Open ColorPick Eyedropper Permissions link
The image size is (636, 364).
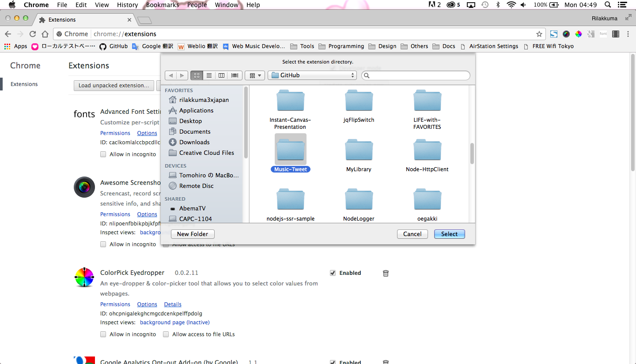pos(115,304)
